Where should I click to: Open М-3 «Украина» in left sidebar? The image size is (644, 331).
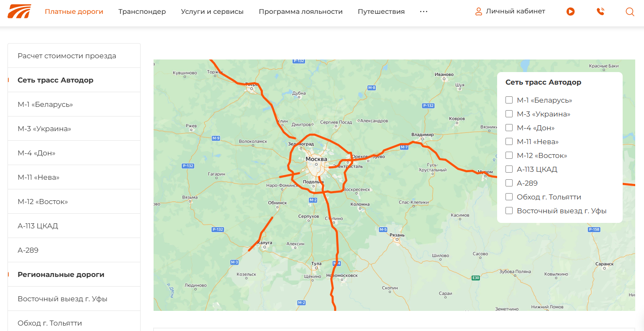click(74, 129)
